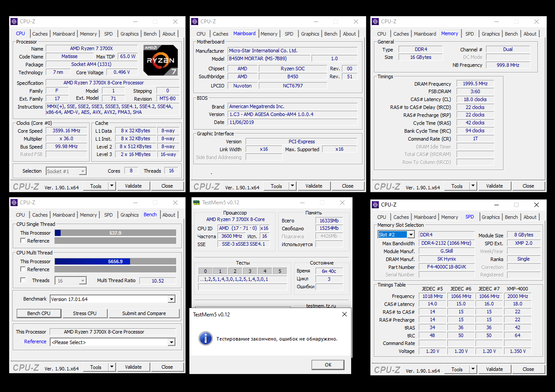The height and width of the screenshot is (392, 555).
Task: Click the Multi Thread Ratio 10.52 field
Action: point(158,281)
